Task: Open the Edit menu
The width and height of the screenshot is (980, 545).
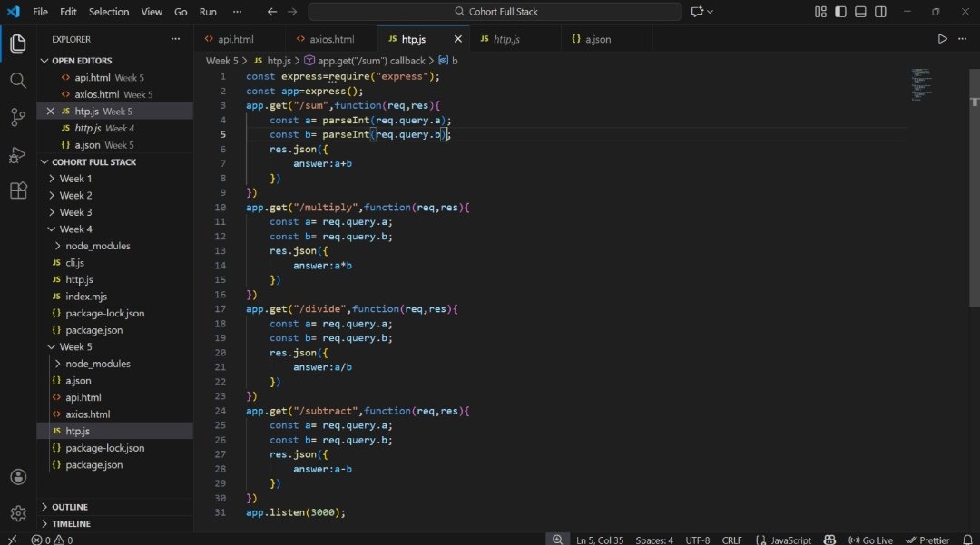Action: [68, 11]
